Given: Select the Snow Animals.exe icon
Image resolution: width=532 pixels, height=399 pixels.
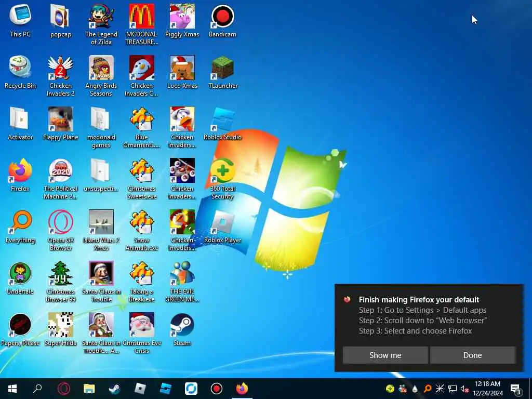Looking at the screenshot, I should click(x=141, y=231).
